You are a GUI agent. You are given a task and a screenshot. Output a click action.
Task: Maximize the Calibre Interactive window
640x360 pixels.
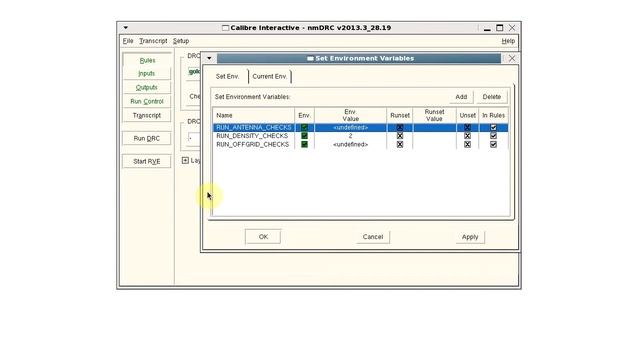point(500,28)
